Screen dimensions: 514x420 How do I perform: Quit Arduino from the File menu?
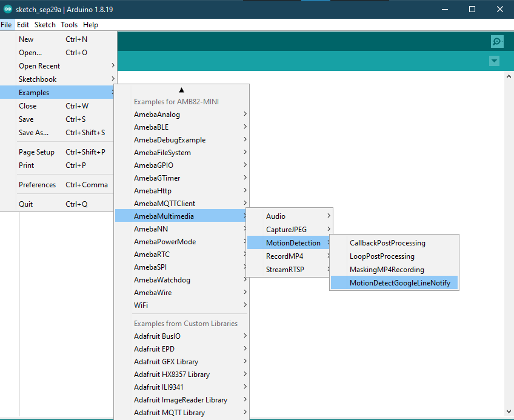tap(58, 204)
